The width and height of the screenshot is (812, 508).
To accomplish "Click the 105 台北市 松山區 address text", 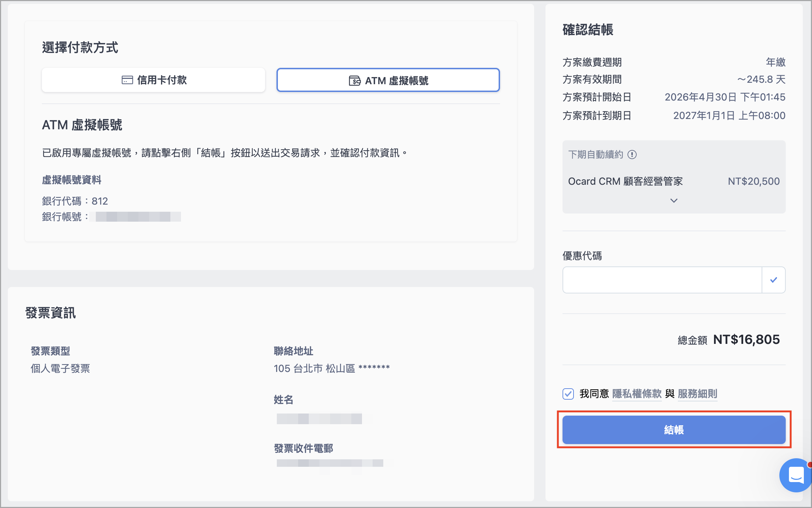I will click(332, 368).
